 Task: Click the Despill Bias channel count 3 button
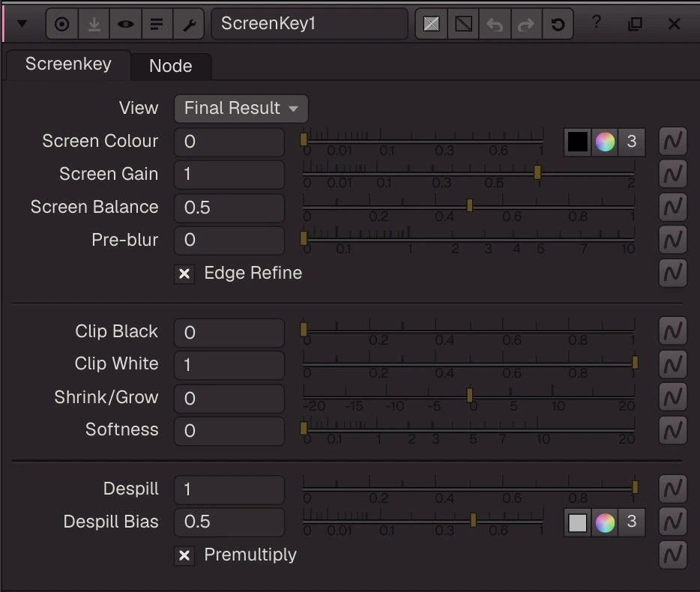point(632,522)
